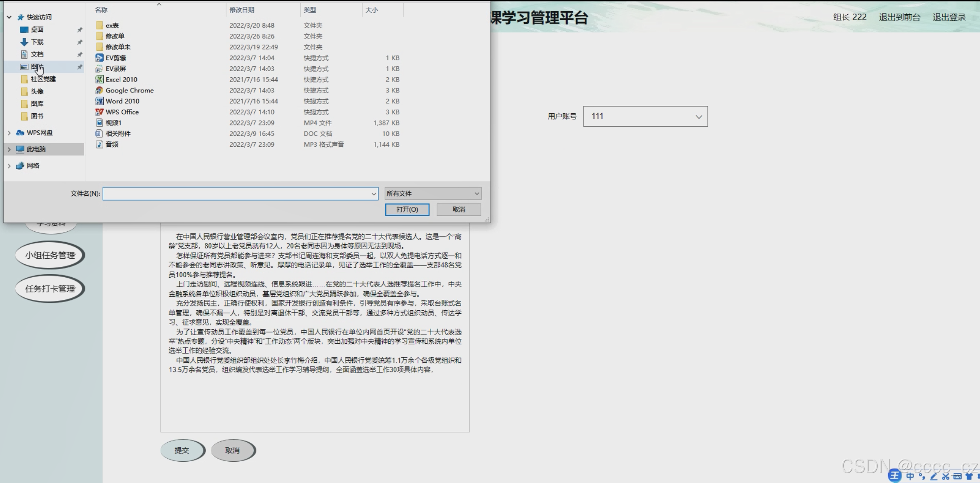This screenshot has width=980, height=483.
Task: Expand the WPS网盘 tree node
Action: pos(9,133)
